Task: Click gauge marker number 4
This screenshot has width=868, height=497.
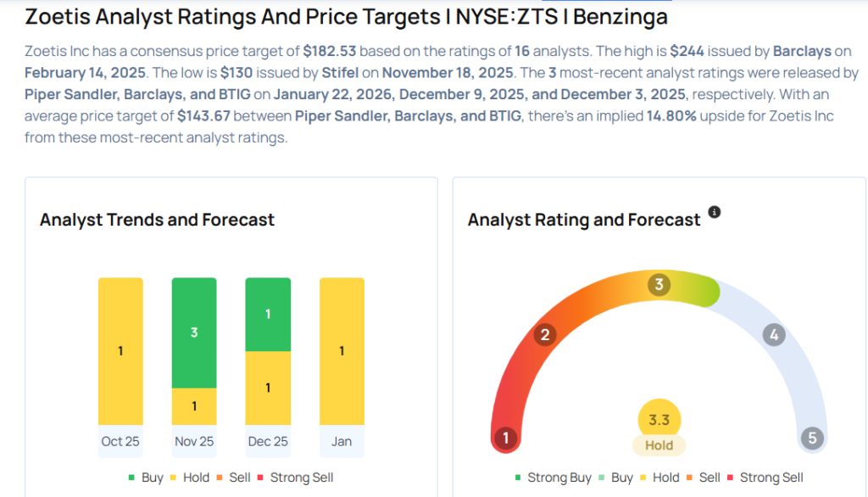Action: (772, 335)
